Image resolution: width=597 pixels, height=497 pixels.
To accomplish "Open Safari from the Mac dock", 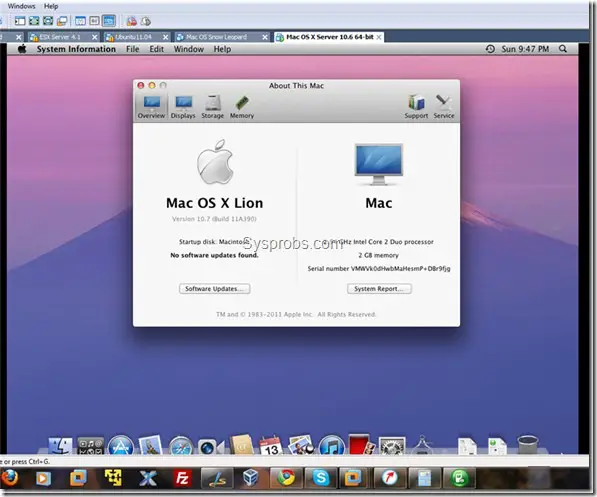I will (181, 446).
